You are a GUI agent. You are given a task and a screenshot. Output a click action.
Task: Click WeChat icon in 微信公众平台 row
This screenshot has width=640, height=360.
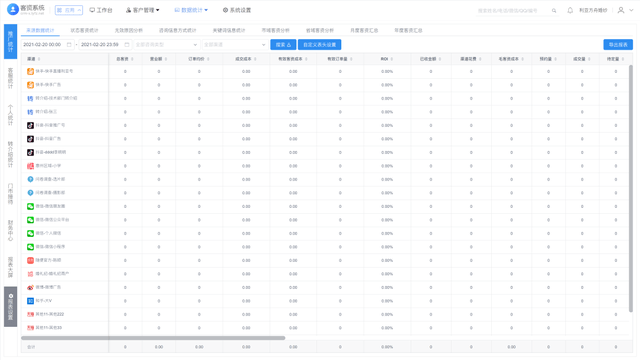click(30, 220)
